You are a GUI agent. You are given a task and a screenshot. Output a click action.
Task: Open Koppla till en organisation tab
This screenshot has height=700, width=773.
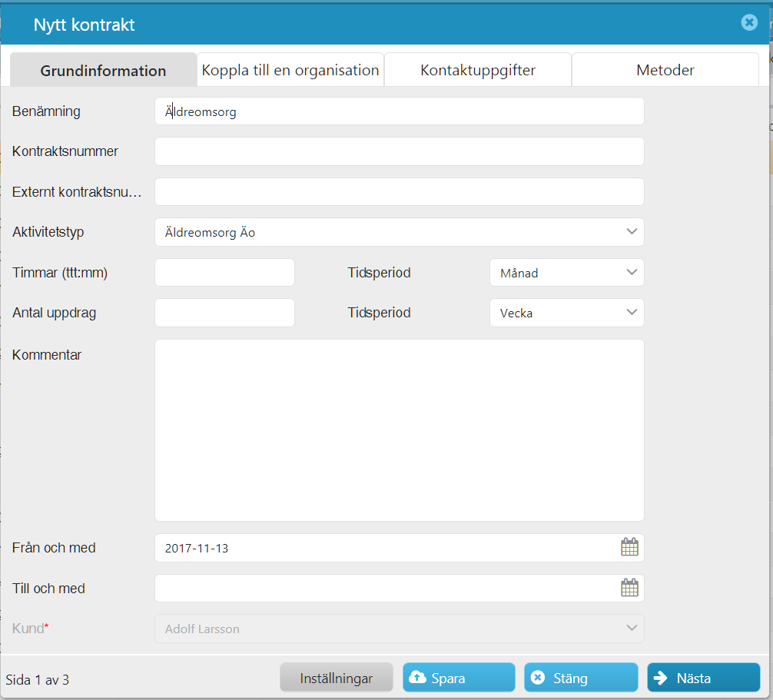click(x=290, y=70)
